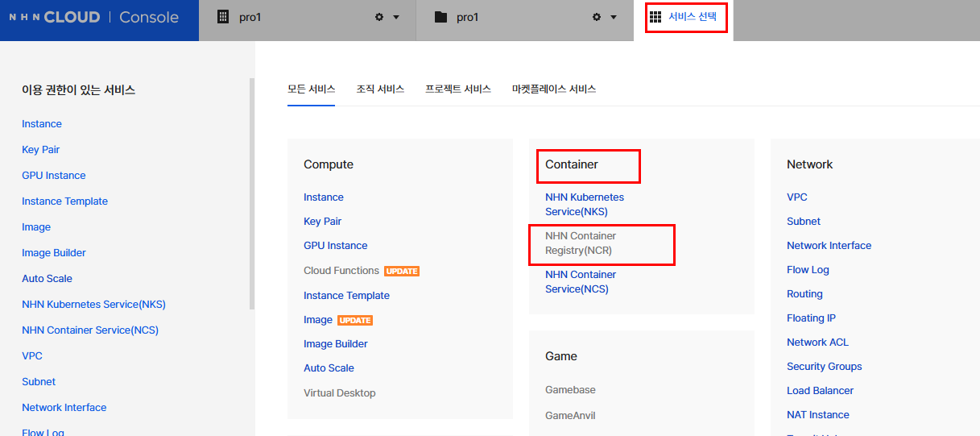Open Image in the left sidebar
Image resolution: width=980 pixels, height=436 pixels.
point(36,227)
